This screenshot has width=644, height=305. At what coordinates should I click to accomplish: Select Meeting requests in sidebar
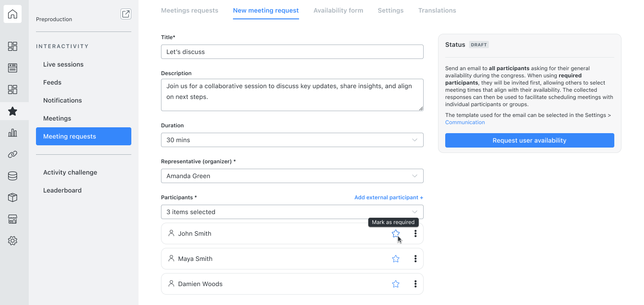84,136
